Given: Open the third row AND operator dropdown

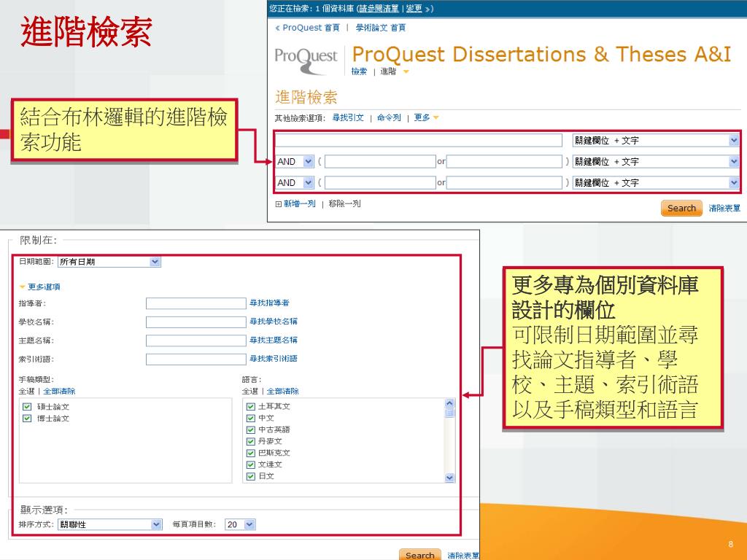Looking at the screenshot, I should pyautogui.click(x=295, y=182).
